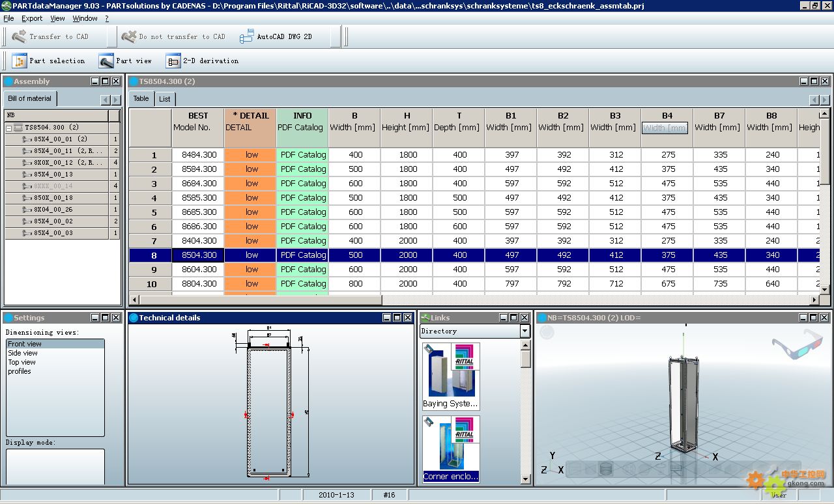Switch to Part view via toolbar icon

point(106,61)
